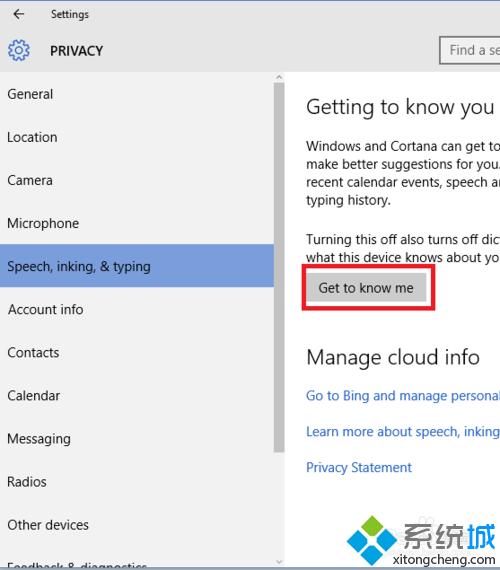Click the sidebar scroll down arrow
500x570 pixels.
point(279,562)
